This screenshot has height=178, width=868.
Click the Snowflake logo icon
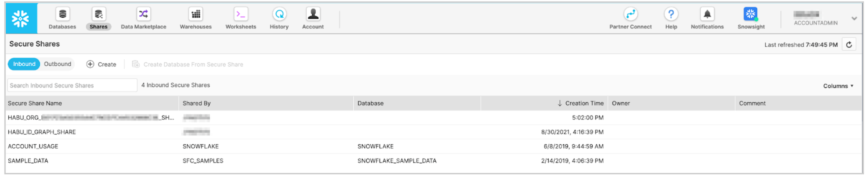click(x=21, y=19)
